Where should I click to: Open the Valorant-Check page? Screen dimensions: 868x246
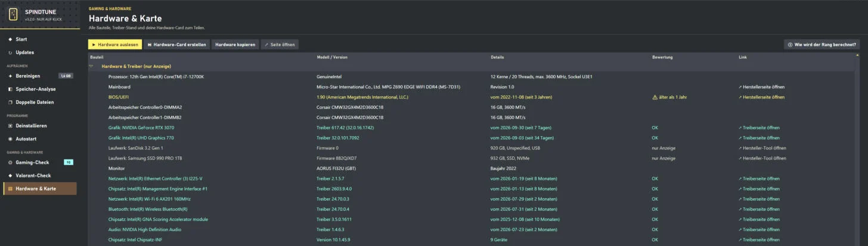(x=39, y=176)
